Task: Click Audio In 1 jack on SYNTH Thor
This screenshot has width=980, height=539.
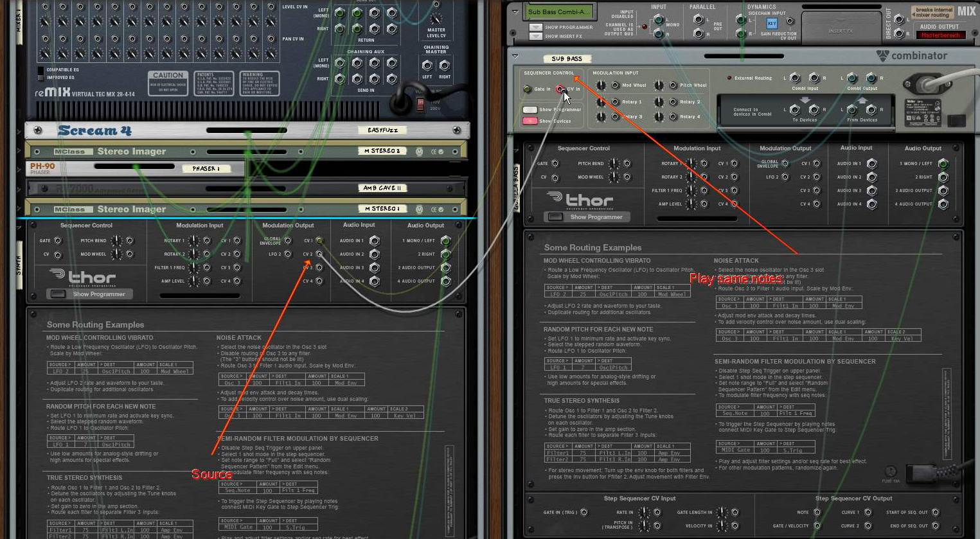Action: click(375, 241)
